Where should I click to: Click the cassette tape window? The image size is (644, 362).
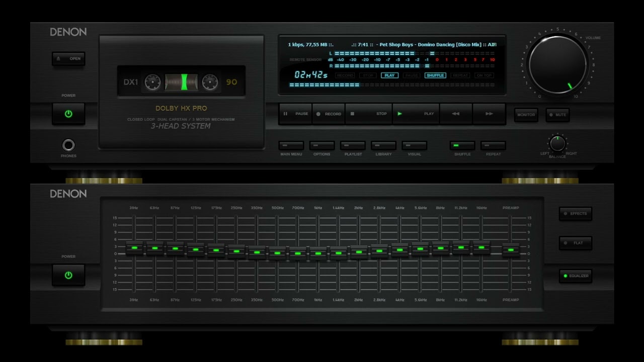pyautogui.click(x=181, y=81)
